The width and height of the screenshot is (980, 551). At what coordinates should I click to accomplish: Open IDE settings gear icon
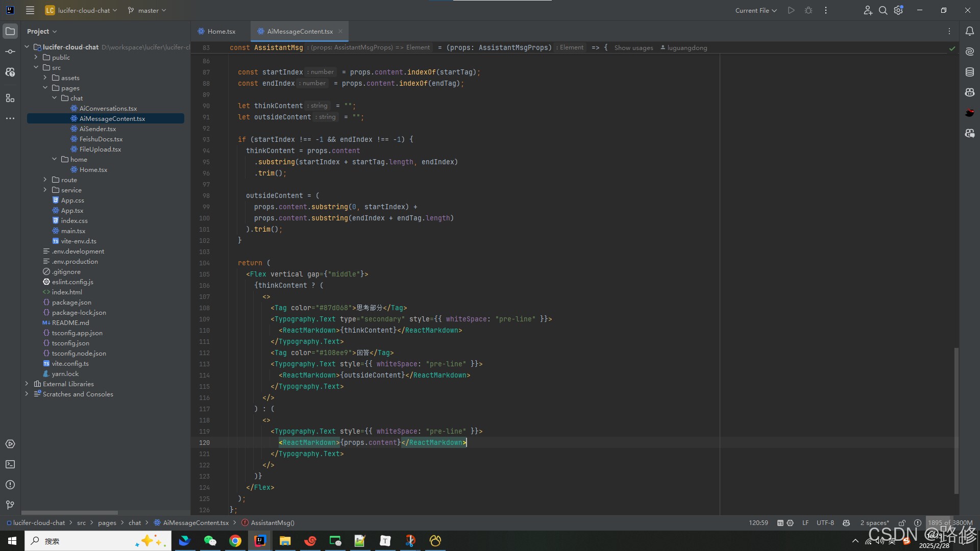click(898, 10)
